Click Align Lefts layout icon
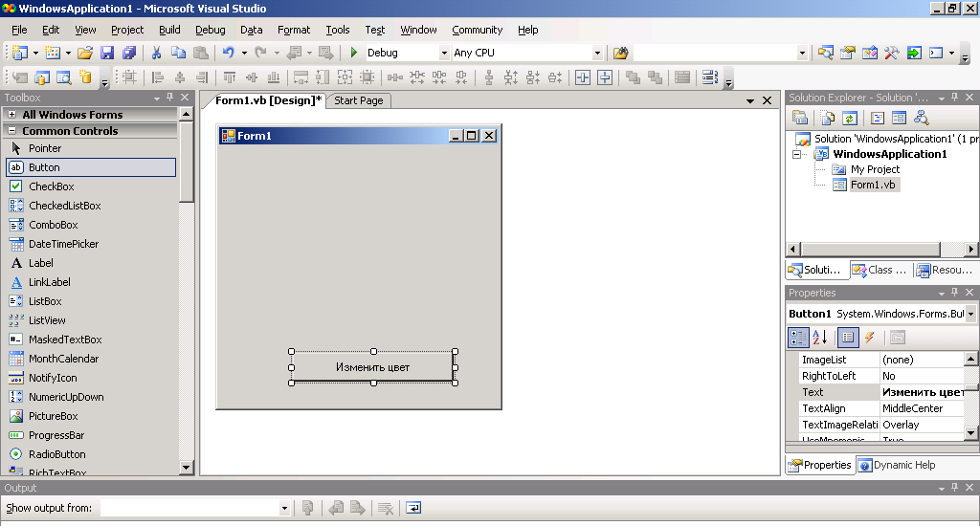 tap(158, 77)
